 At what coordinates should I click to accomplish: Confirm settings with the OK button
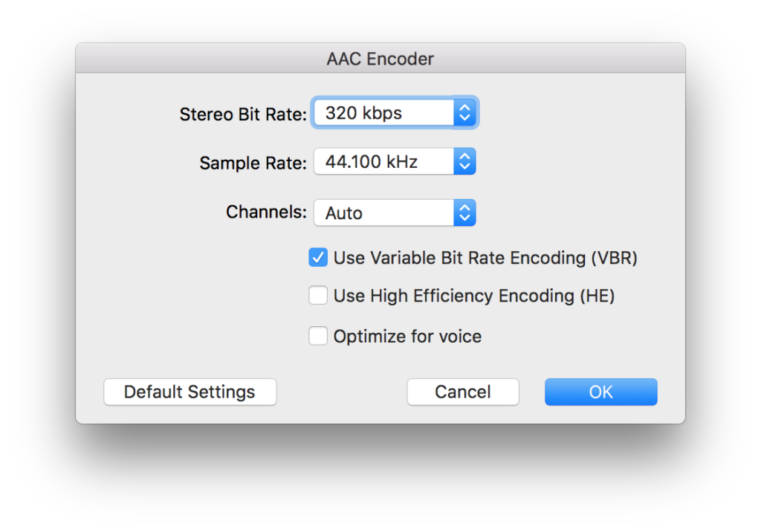pyautogui.click(x=600, y=392)
